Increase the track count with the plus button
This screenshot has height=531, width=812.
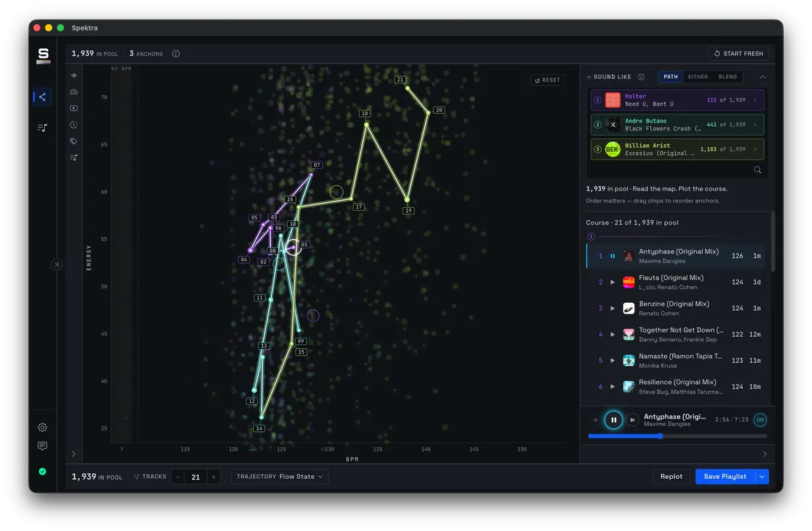[213, 477]
